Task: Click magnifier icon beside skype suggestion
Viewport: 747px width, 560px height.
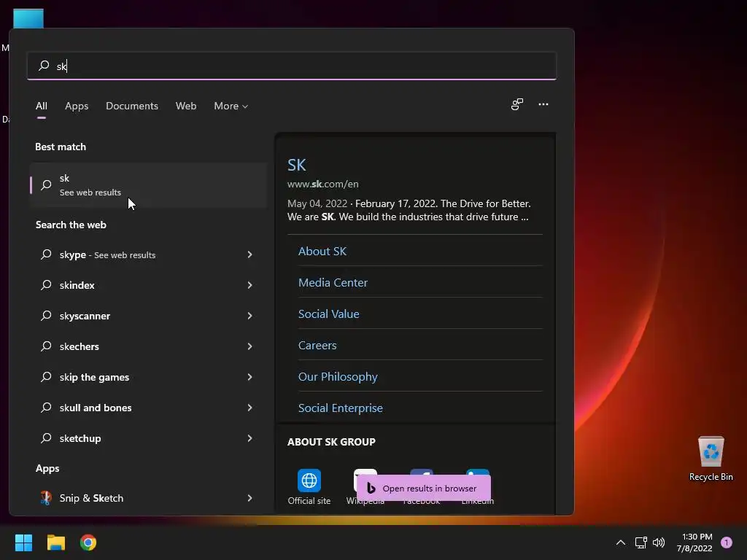Action: tap(46, 254)
